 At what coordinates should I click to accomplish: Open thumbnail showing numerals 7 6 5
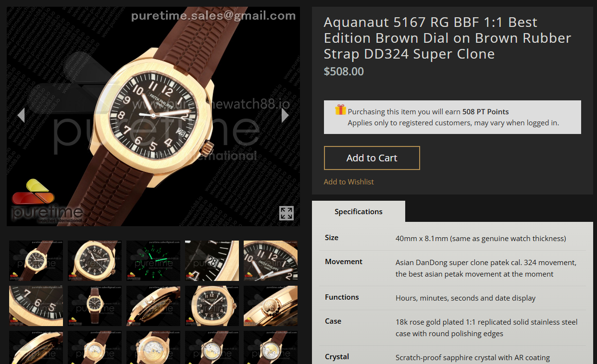click(36, 306)
